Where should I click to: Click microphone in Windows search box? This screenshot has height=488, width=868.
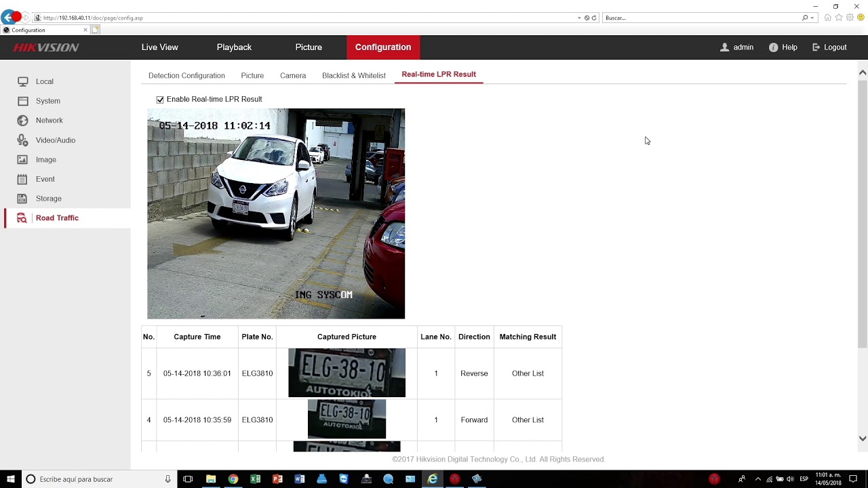(167, 479)
